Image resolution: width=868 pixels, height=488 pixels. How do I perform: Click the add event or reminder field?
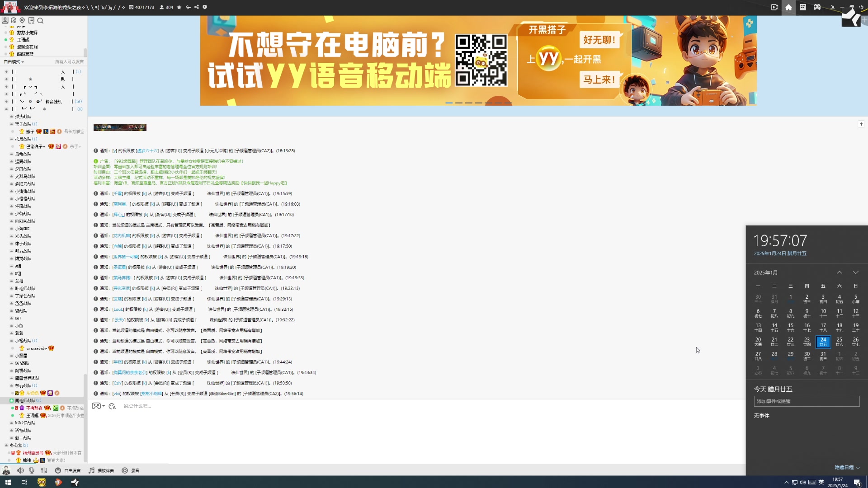point(807,401)
